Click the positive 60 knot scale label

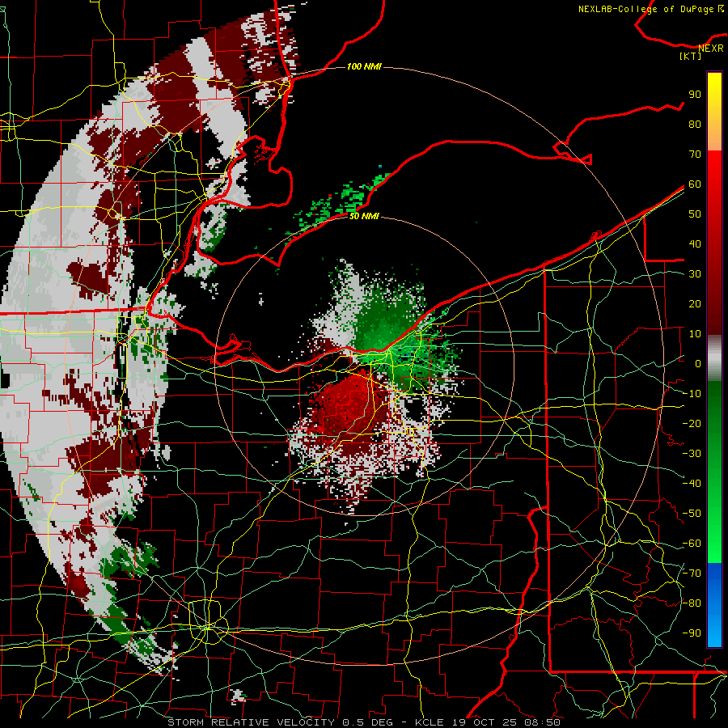point(695,184)
